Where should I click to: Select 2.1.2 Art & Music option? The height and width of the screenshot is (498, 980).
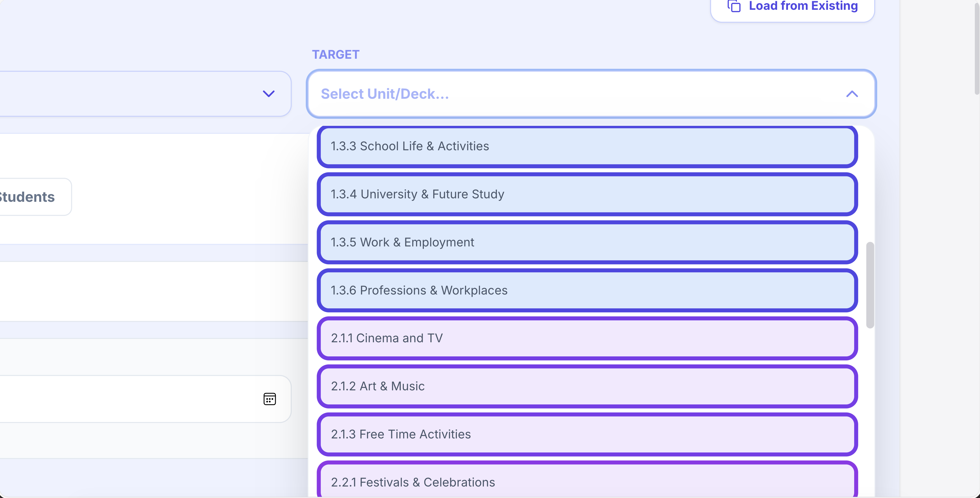coord(587,387)
